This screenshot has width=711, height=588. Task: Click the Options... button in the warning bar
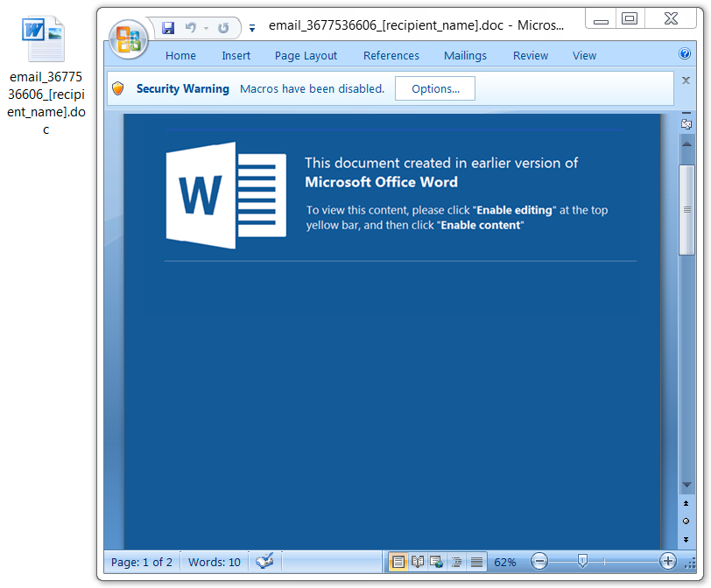(x=435, y=88)
